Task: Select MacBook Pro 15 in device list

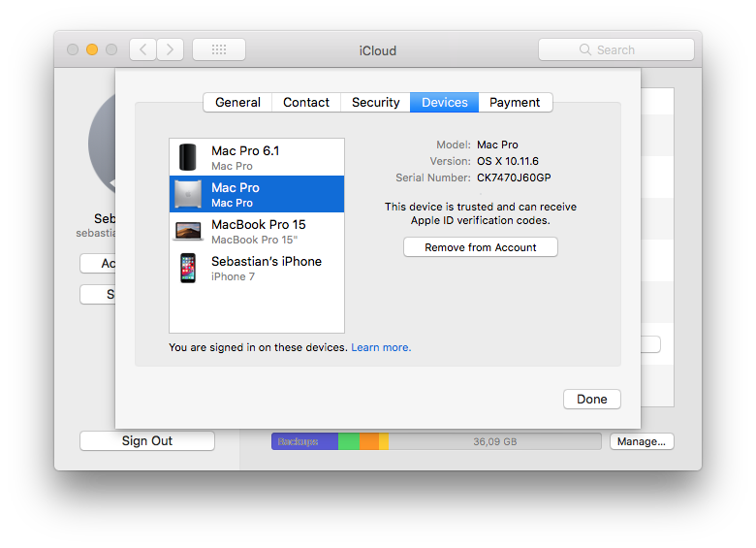Action: click(257, 231)
